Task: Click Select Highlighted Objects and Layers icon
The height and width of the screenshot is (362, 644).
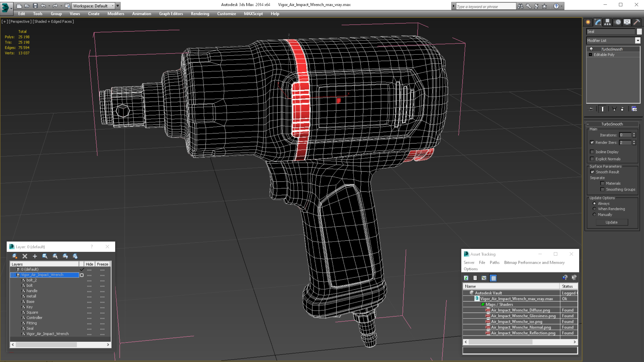Action: pyautogui.click(x=45, y=256)
